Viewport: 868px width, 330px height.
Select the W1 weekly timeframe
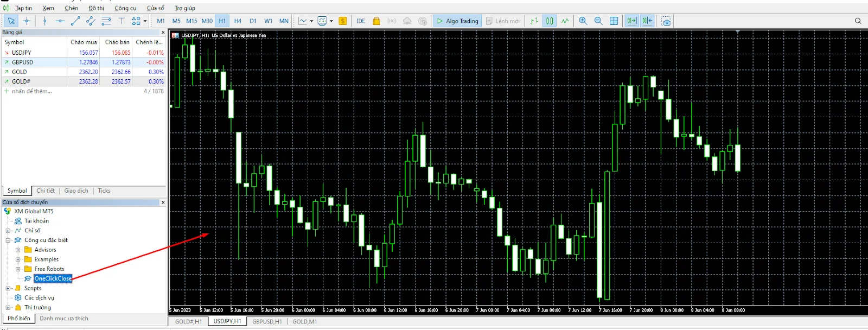(x=269, y=21)
